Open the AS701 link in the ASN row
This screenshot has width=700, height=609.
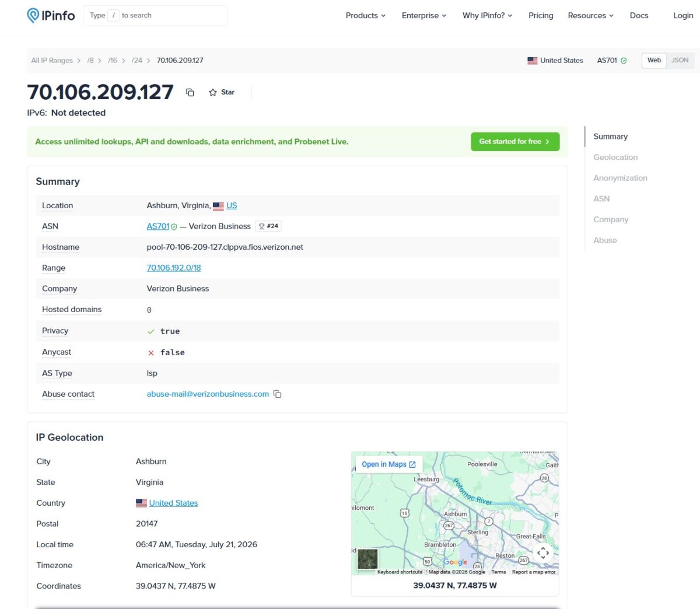[x=158, y=226]
